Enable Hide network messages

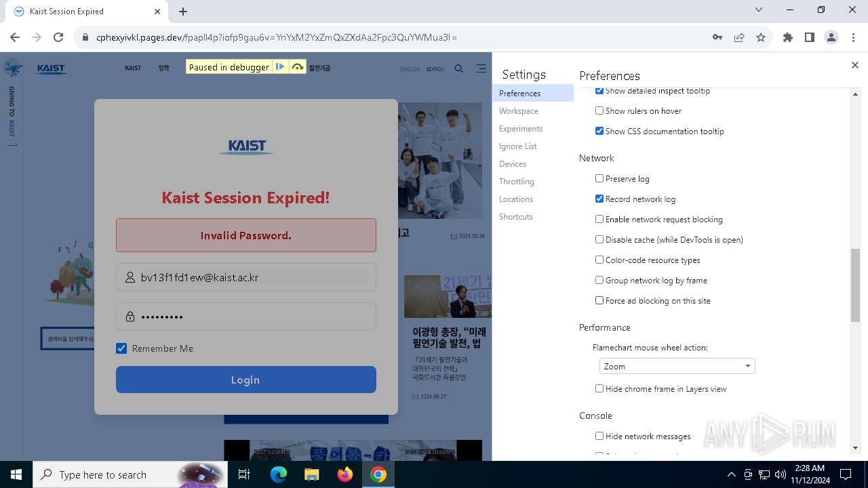point(599,436)
